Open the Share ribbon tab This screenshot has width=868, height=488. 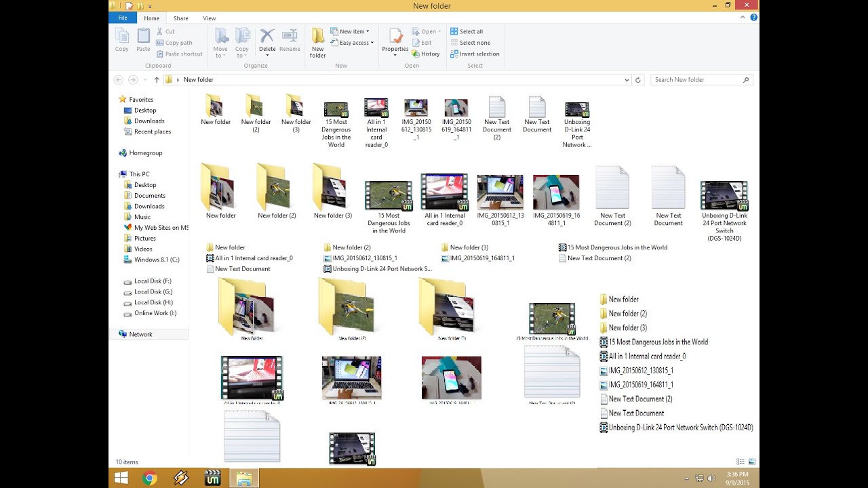tap(180, 18)
